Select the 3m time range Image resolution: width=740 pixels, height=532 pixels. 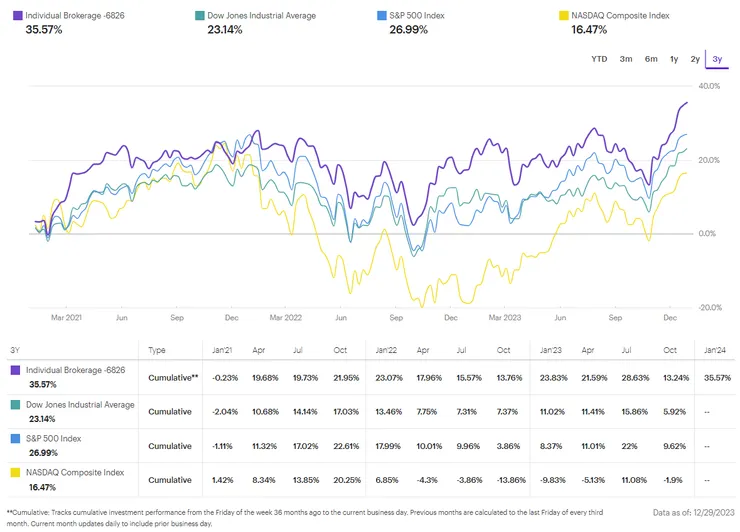[626, 59]
